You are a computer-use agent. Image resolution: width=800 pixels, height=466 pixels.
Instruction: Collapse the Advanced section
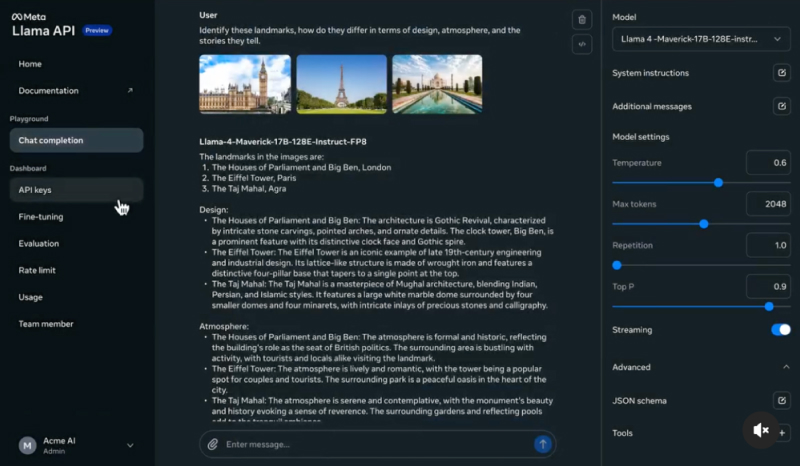[x=786, y=367]
